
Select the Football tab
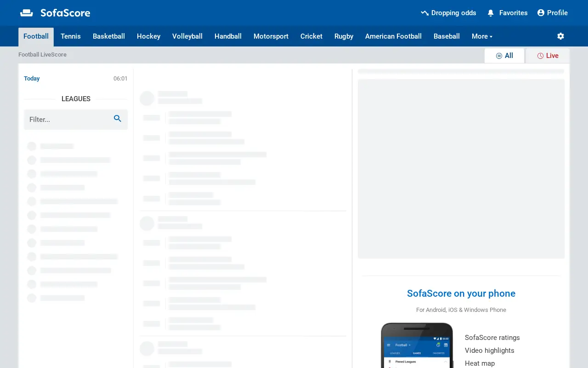coord(36,36)
